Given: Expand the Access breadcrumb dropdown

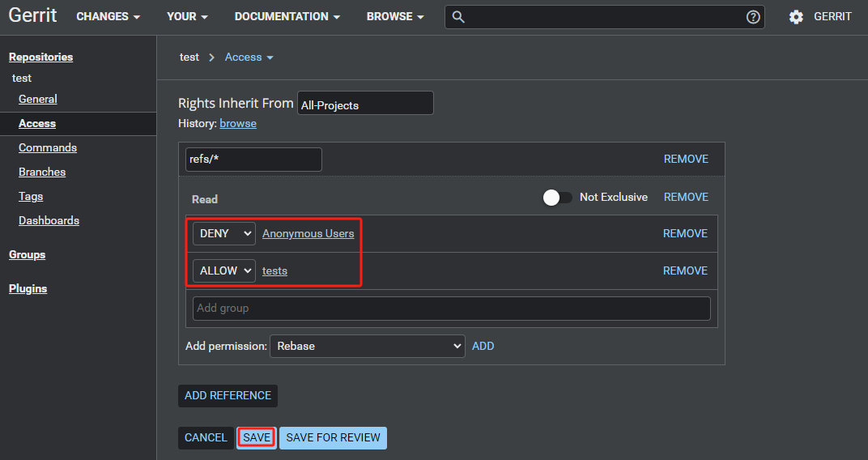Looking at the screenshot, I should pyautogui.click(x=249, y=57).
